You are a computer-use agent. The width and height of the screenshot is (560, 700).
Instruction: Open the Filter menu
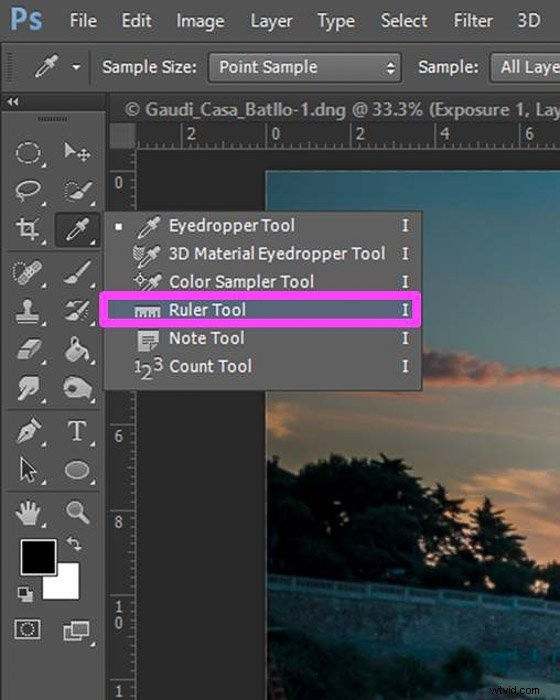point(473,21)
